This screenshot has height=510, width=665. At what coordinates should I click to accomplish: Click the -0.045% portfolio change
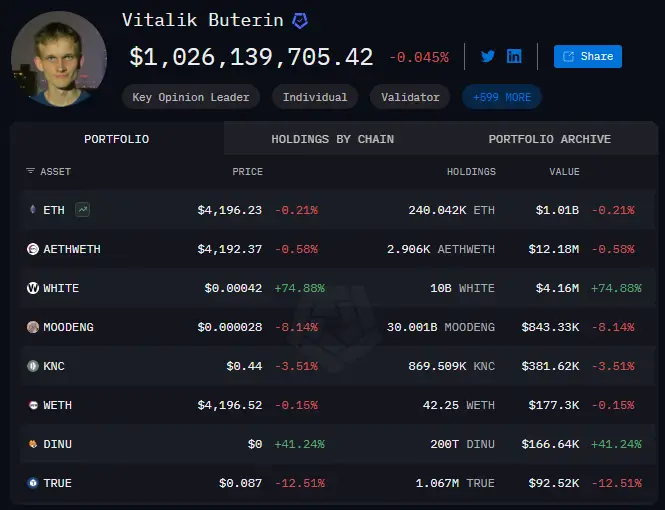click(419, 57)
